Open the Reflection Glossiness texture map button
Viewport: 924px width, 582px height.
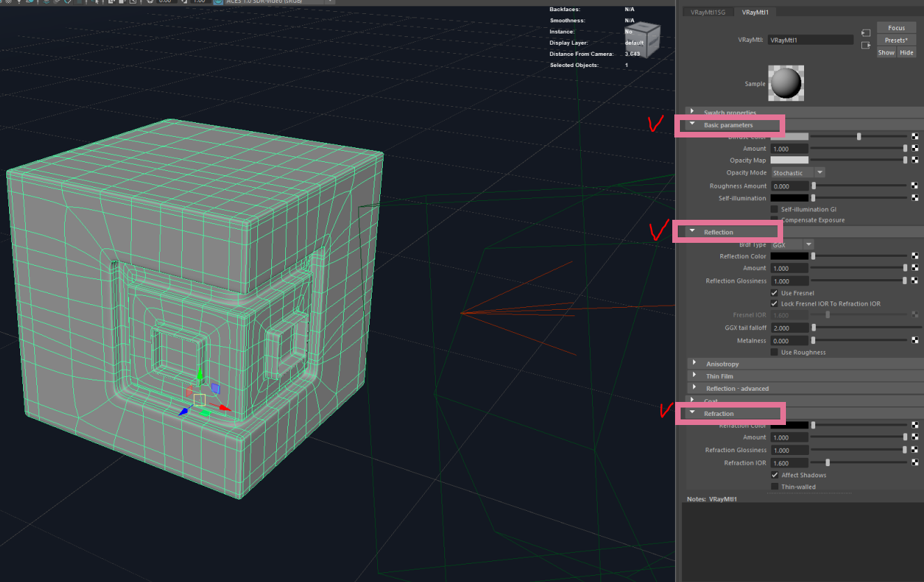(914, 281)
